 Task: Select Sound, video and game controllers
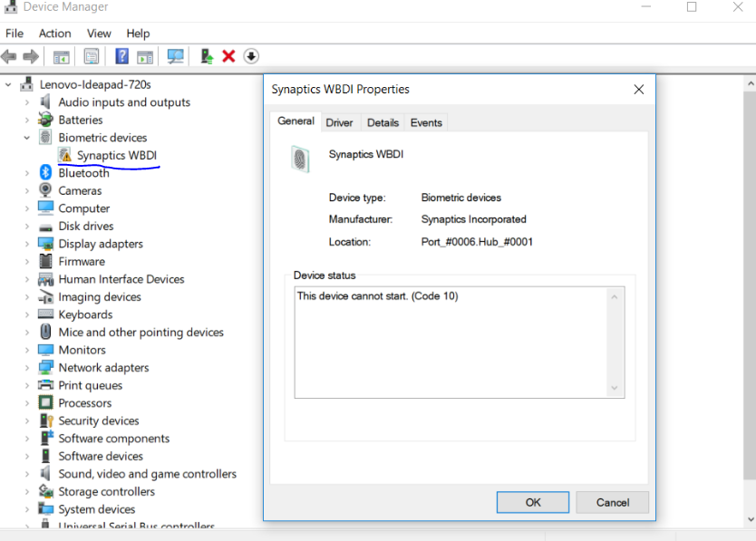click(148, 474)
